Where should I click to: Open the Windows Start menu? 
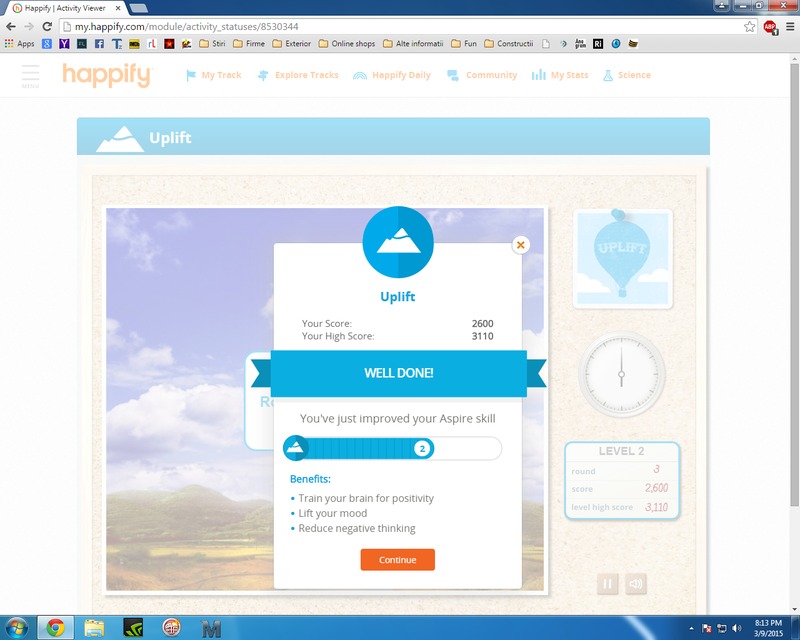tap(16, 628)
